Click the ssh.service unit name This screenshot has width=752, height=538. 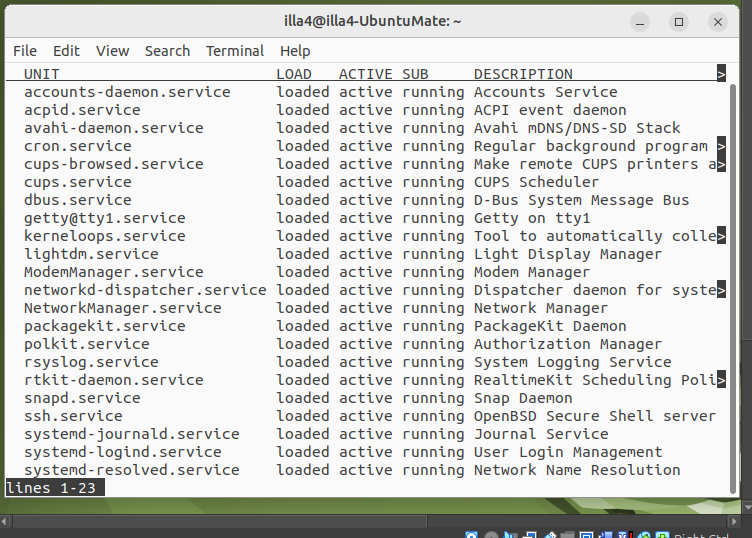(73, 416)
